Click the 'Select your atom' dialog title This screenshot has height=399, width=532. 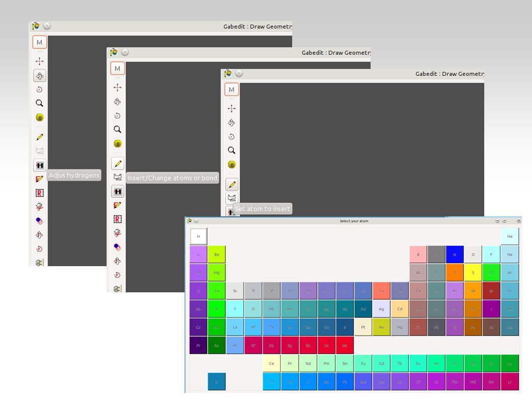pos(354,221)
